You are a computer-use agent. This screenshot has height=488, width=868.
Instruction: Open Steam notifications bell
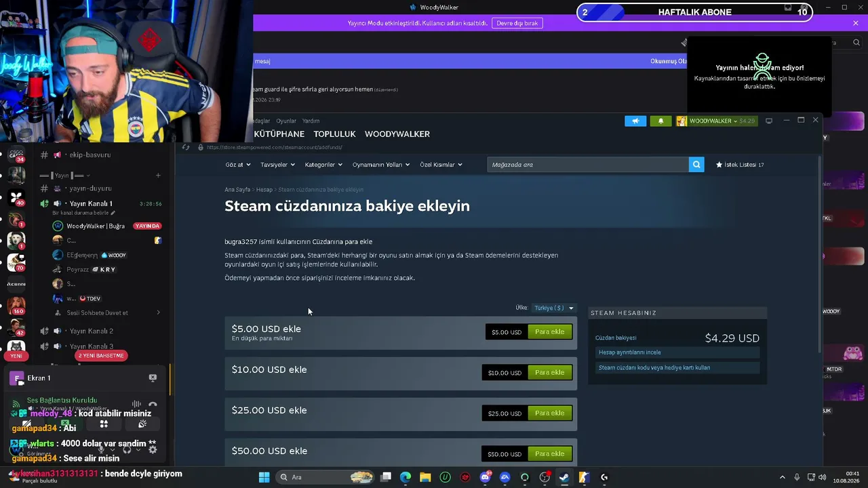coord(661,121)
